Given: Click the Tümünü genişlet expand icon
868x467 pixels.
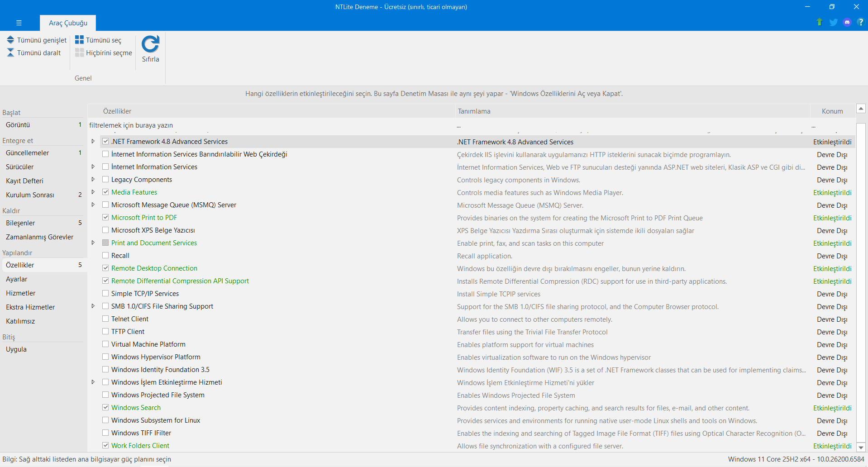Looking at the screenshot, I should [10, 40].
